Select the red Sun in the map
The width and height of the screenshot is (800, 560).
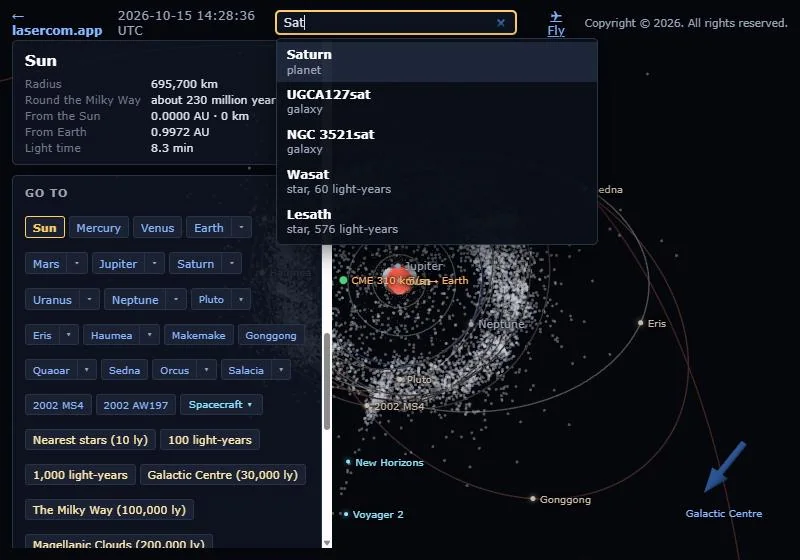pos(398,281)
